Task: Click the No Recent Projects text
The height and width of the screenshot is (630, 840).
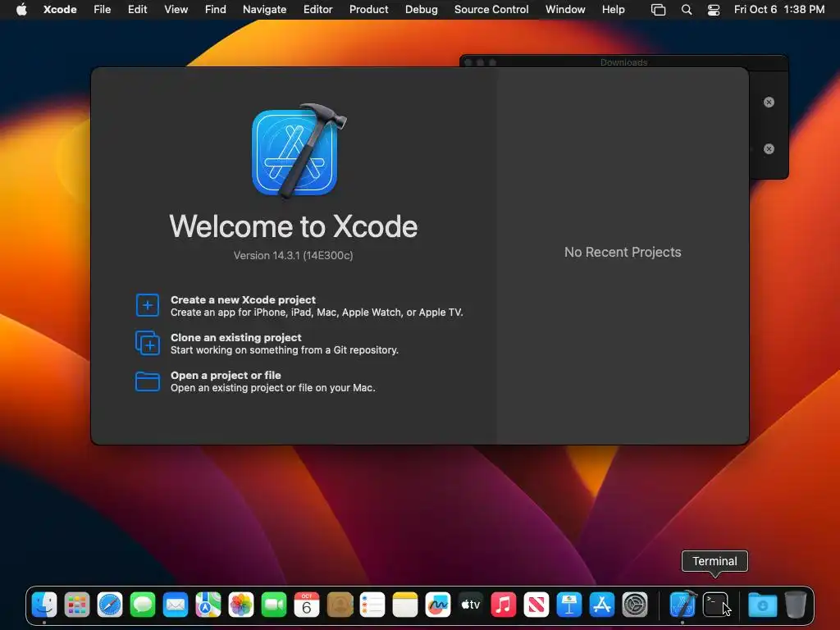Action: click(623, 253)
